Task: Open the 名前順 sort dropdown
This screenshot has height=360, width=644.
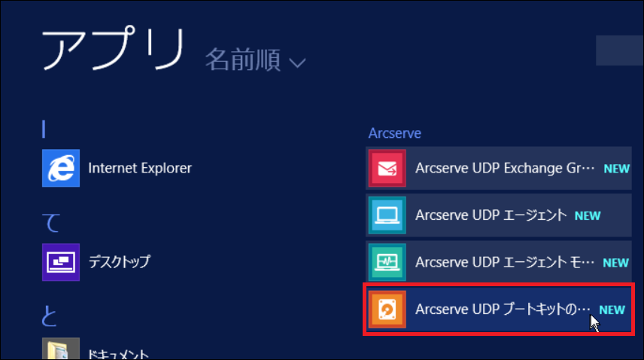Action: (255, 60)
